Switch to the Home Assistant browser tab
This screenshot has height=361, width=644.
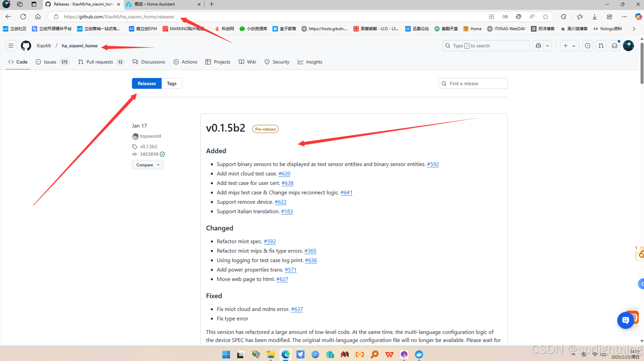click(x=164, y=4)
